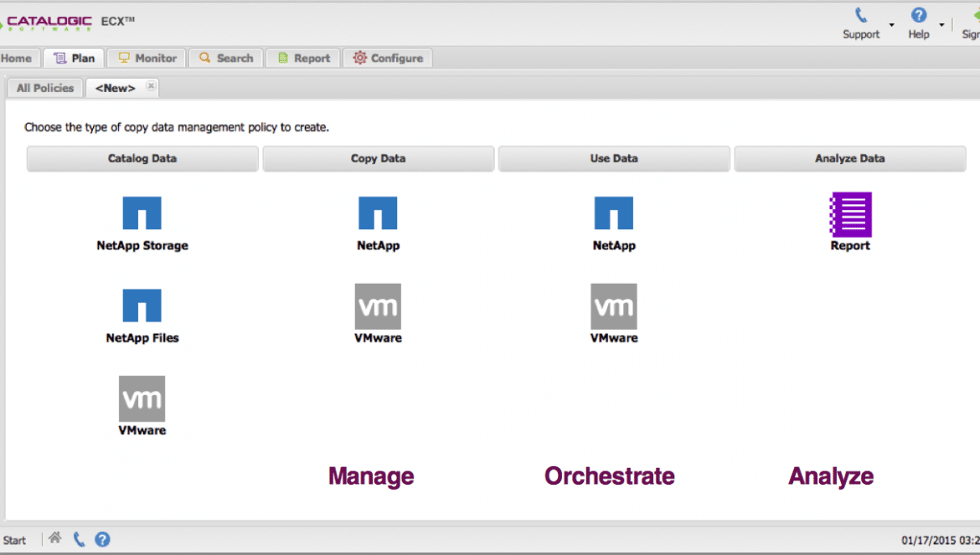Select the NetApp icon under Copy Data
The image size is (980, 555).
click(x=378, y=213)
